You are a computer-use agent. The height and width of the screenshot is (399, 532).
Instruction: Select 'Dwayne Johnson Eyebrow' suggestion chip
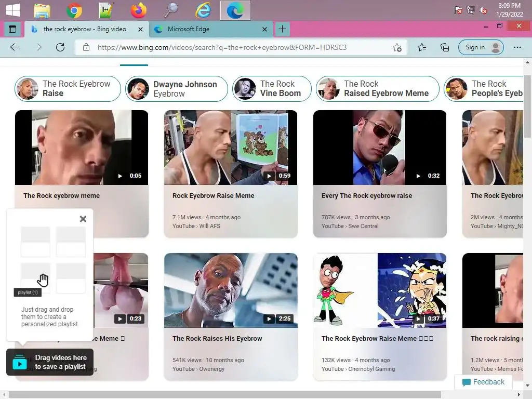click(177, 88)
